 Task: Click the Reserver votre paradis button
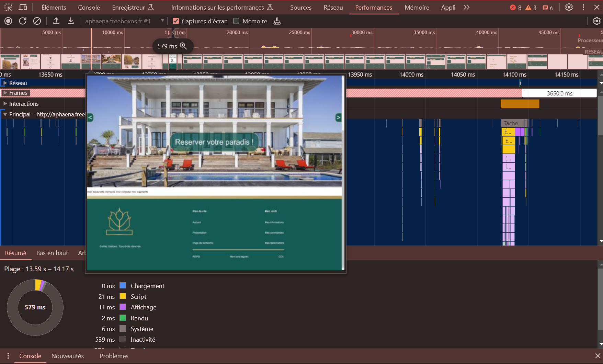(x=214, y=142)
